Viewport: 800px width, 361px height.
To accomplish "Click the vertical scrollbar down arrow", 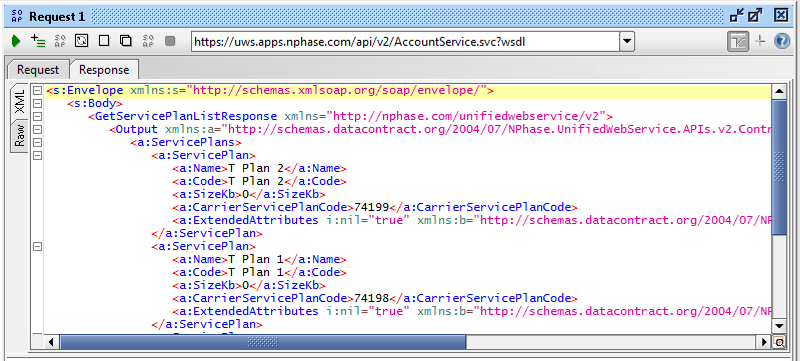I will [779, 325].
